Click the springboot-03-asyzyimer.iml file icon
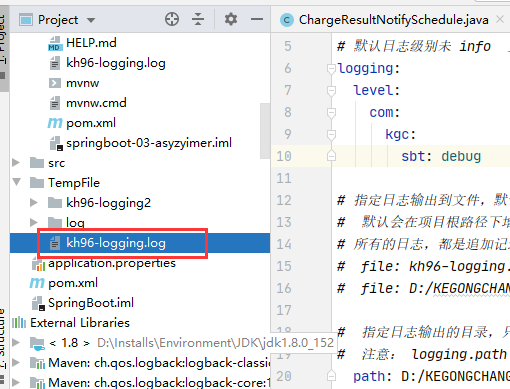Viewport: 510px width, 389px height. click(x=56, y=143)
